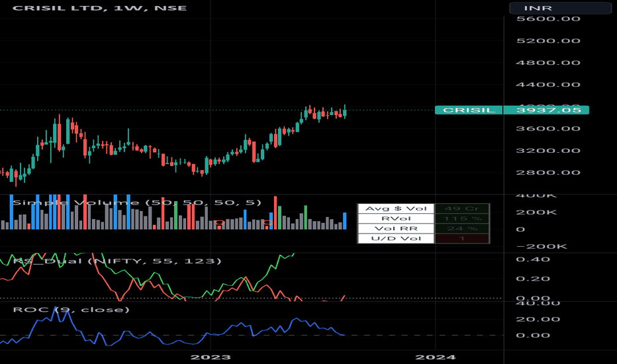Screen dimensions: 617x364
Task: Click the 0.00 ROC axis label
Action: click(533, 336)
